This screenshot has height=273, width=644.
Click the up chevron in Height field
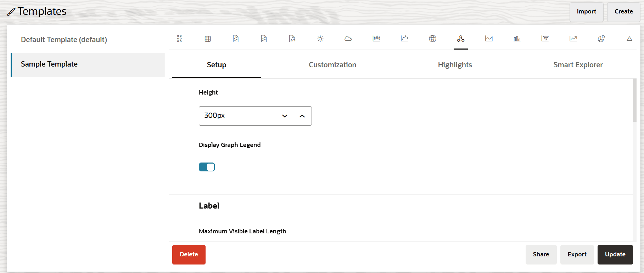click(x=302, y=116)
